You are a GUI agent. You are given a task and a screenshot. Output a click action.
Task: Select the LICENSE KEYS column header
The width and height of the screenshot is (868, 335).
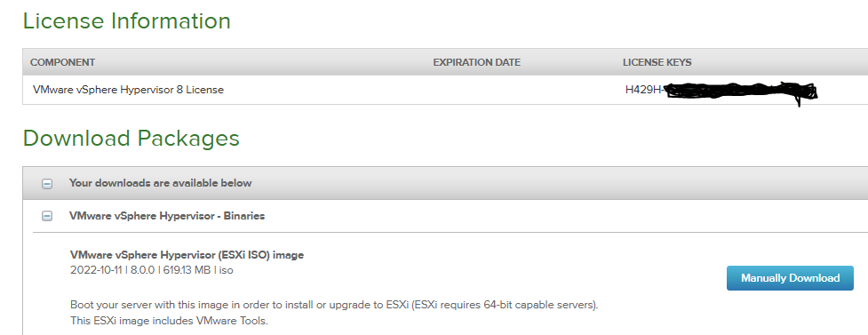657,62
